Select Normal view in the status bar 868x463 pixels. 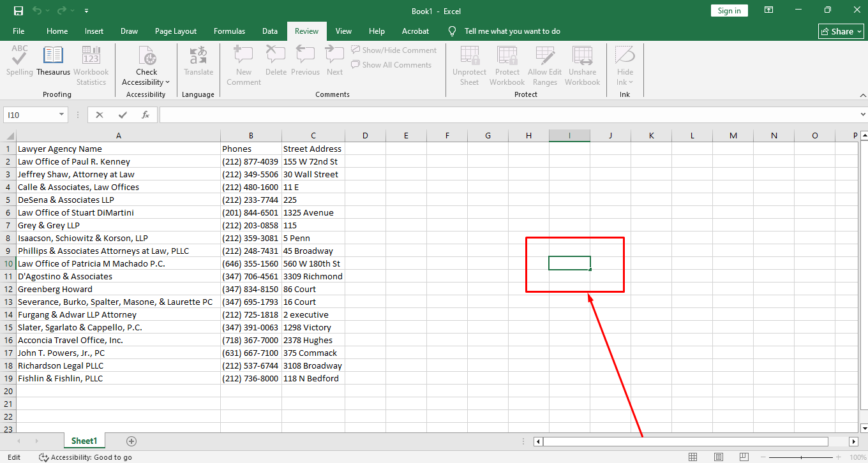tap(693, 457)
